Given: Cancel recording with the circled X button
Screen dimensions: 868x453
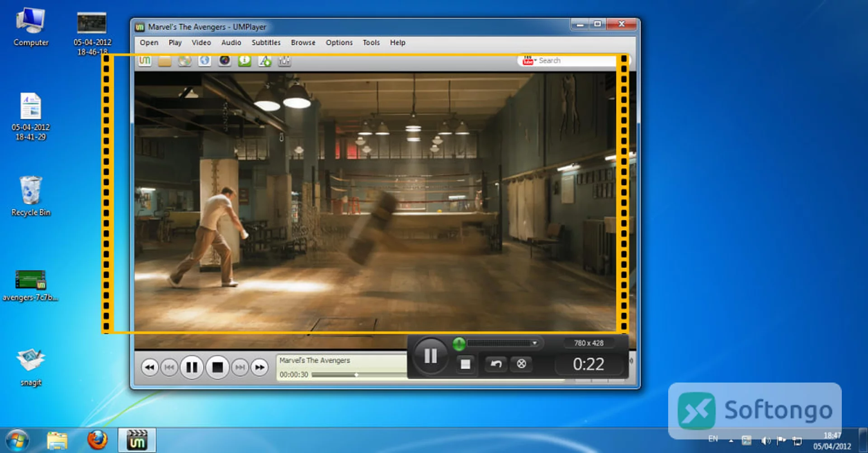Looking at the screenshot, I should click(521, 364).
